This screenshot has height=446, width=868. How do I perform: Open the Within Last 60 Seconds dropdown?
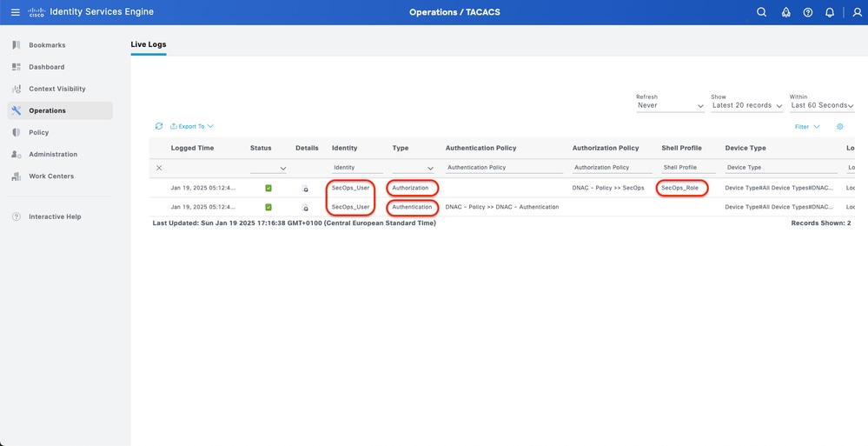[822, 105]
